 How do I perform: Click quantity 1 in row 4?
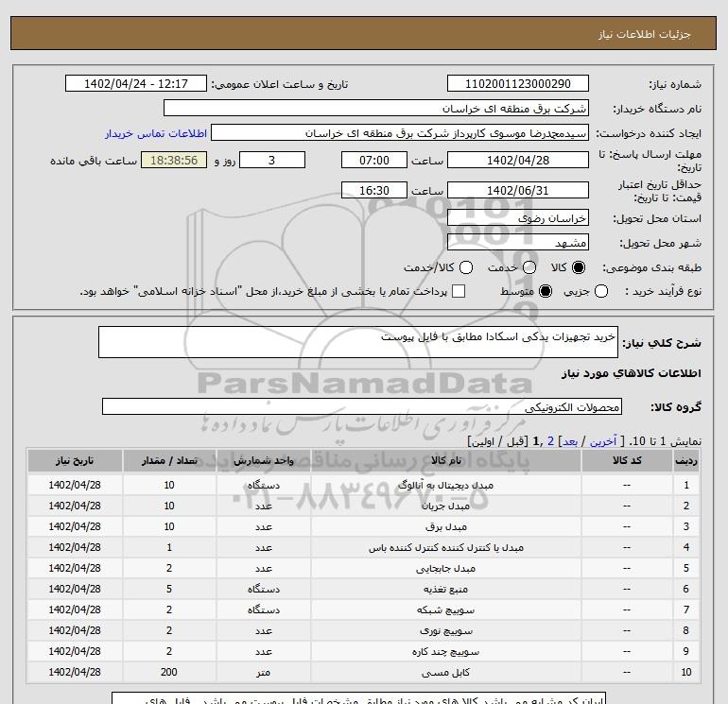pos(169,547)
